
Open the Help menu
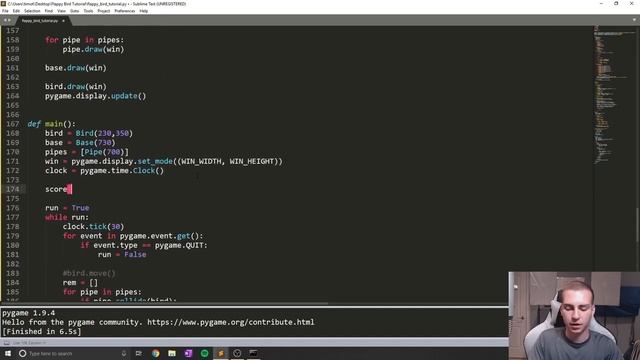coord(143,11)
